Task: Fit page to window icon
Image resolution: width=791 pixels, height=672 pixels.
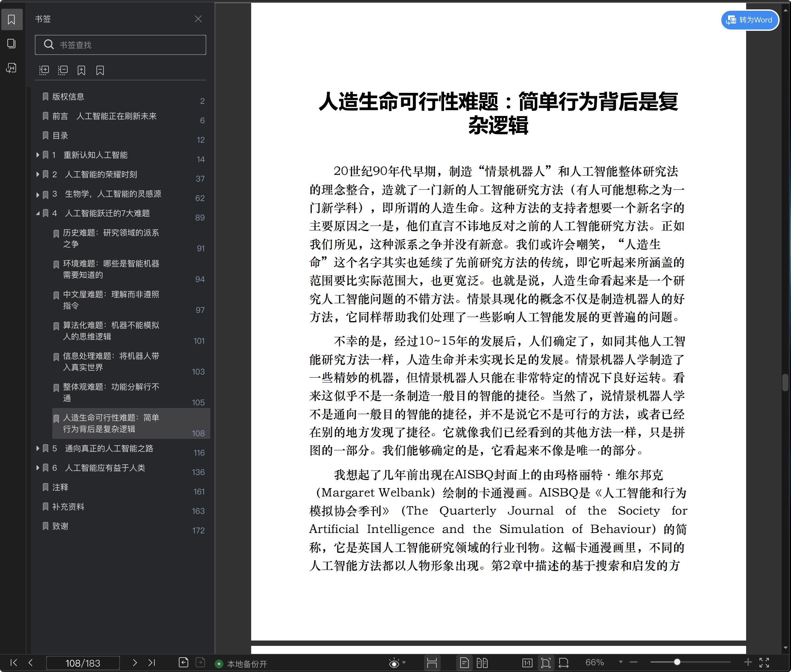Action: (x=546, y=663)
